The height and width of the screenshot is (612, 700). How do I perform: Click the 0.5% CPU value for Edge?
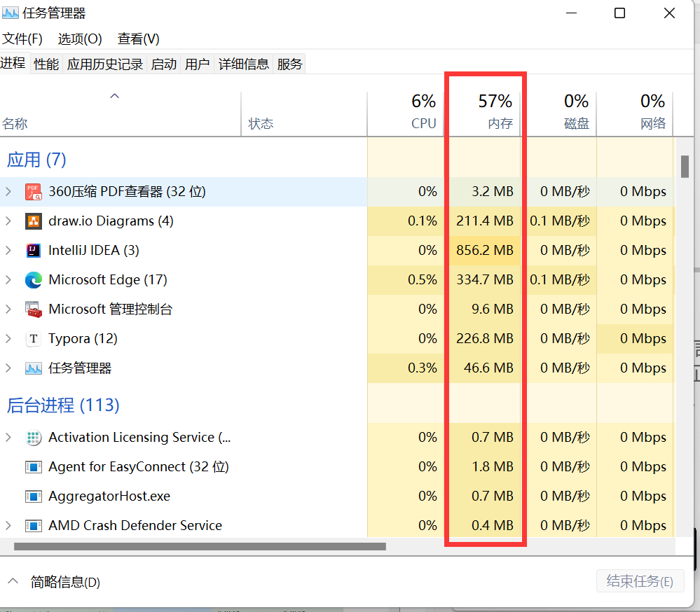(x=423, y=279)
